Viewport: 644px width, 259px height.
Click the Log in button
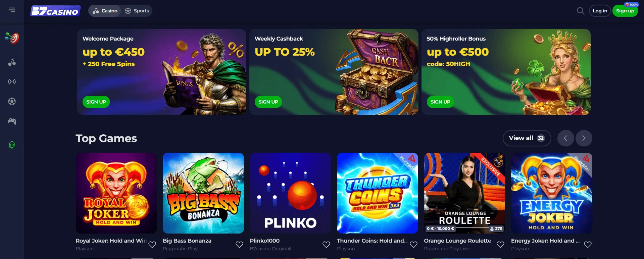[600, 11]
